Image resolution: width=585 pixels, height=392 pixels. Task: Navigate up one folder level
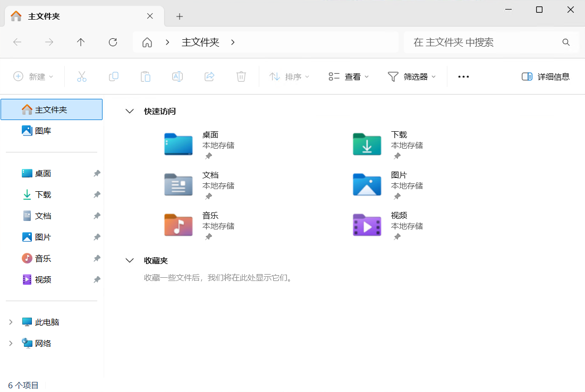click(81, 42)
